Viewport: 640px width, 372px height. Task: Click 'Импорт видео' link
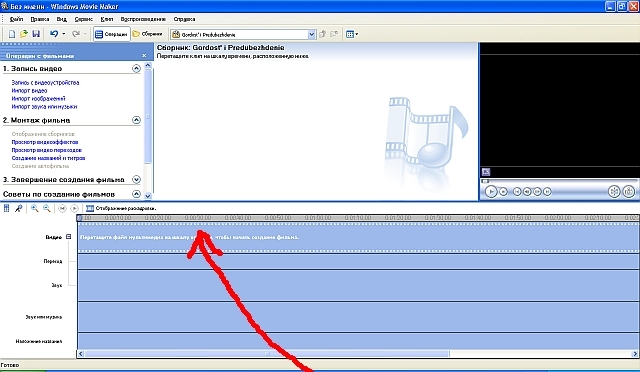[x=29, y=91]
